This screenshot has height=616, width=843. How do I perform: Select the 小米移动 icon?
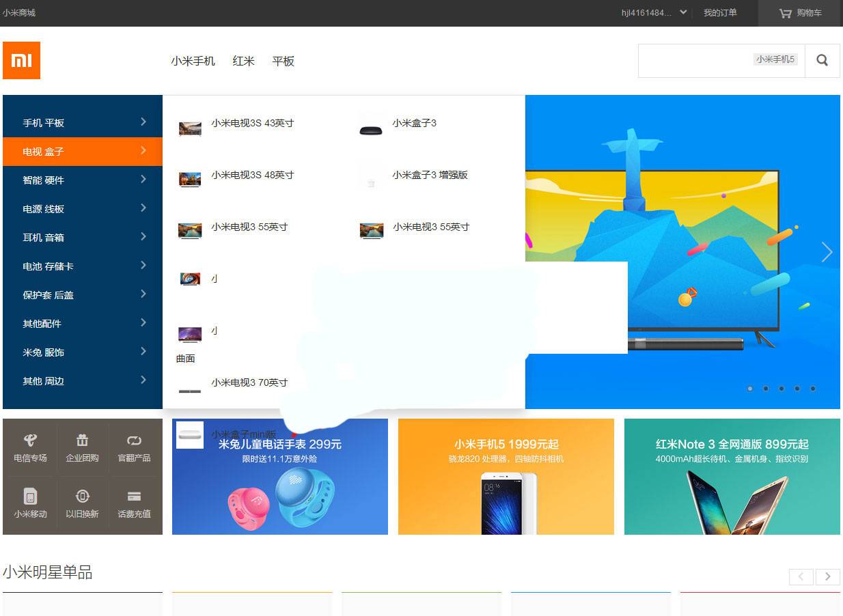(30, 503)
